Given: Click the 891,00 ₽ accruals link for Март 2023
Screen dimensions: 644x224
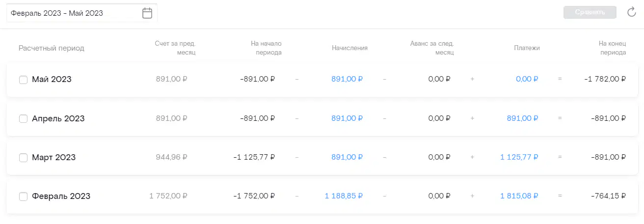Looking at the screenshot, I should (347, 157).
